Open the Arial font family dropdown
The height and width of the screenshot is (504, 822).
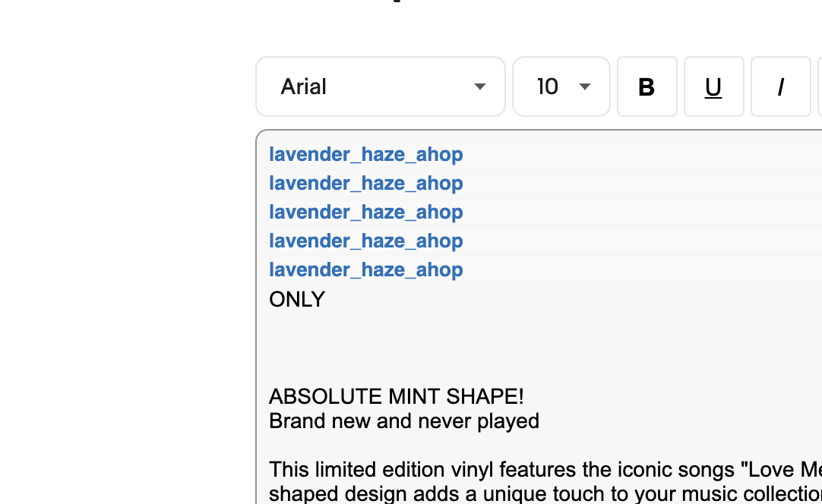[x=381, y=87]
